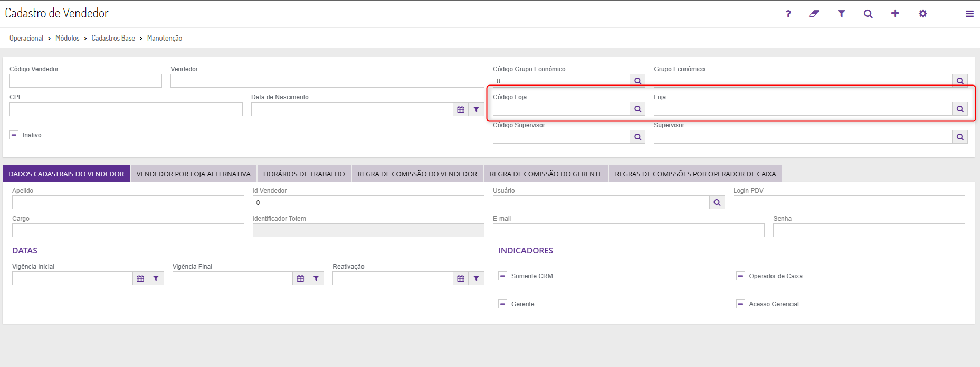Enable the Operador de Caixa checkbox

(740, 276)
